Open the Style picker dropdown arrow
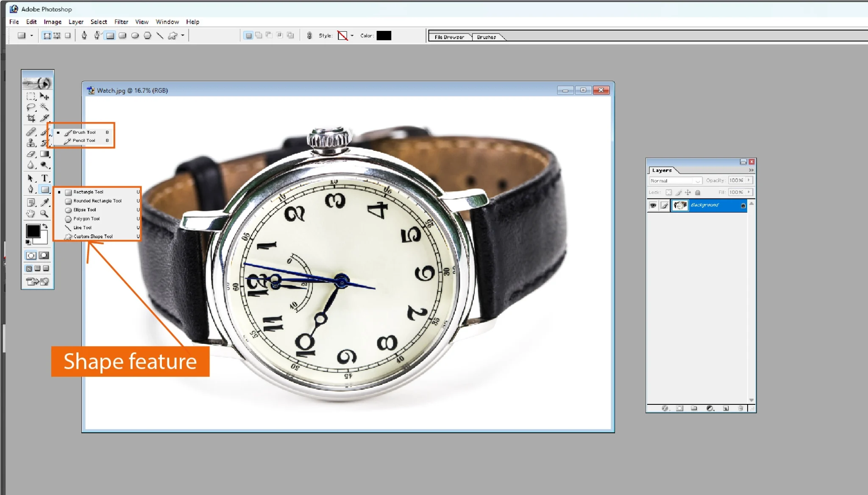868x495 pixels. point(352,36)
